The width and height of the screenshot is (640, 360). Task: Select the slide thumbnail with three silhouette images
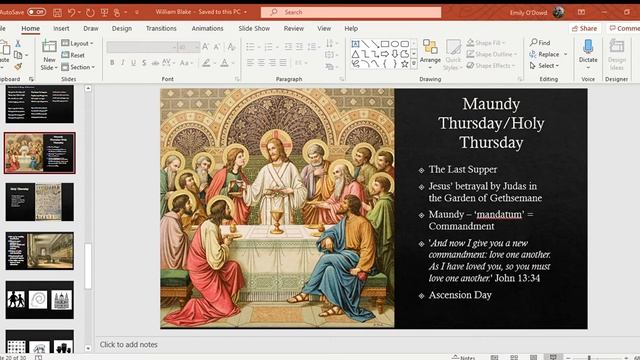point(40,300)
